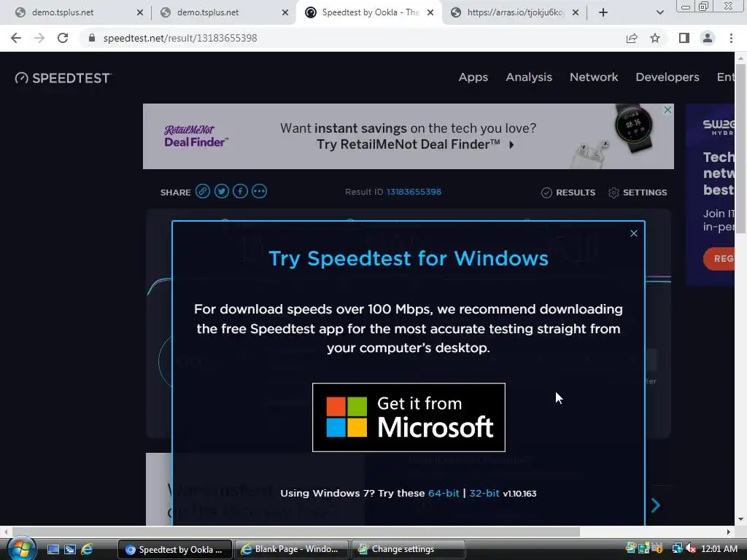Close the Try Speedtest for Windows popup

pyautogui.click(x=634, y=233)
